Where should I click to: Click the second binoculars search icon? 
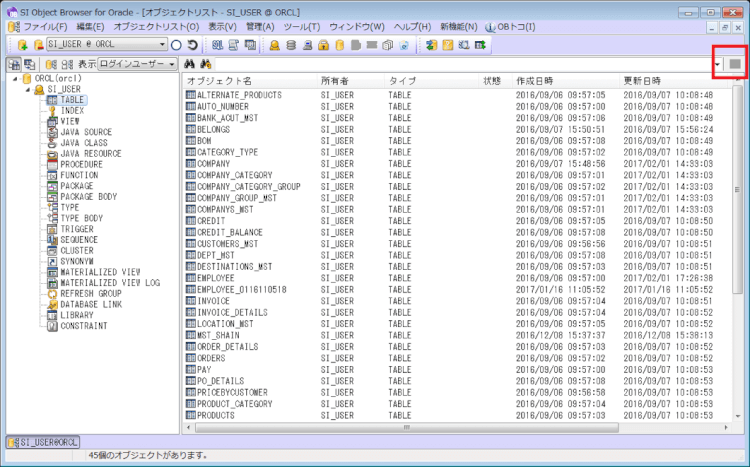[206, 64]
